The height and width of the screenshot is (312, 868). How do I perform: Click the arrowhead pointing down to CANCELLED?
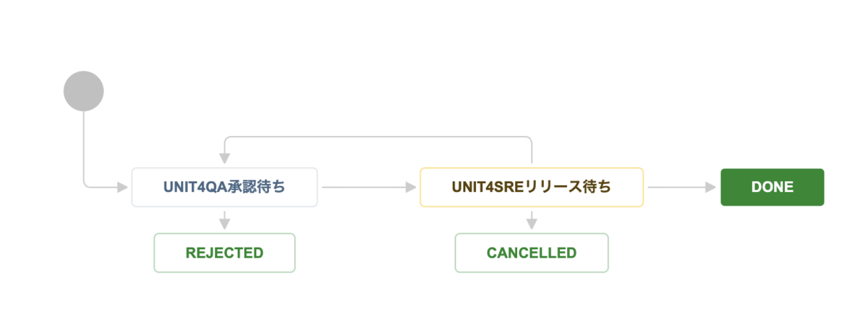531,224
